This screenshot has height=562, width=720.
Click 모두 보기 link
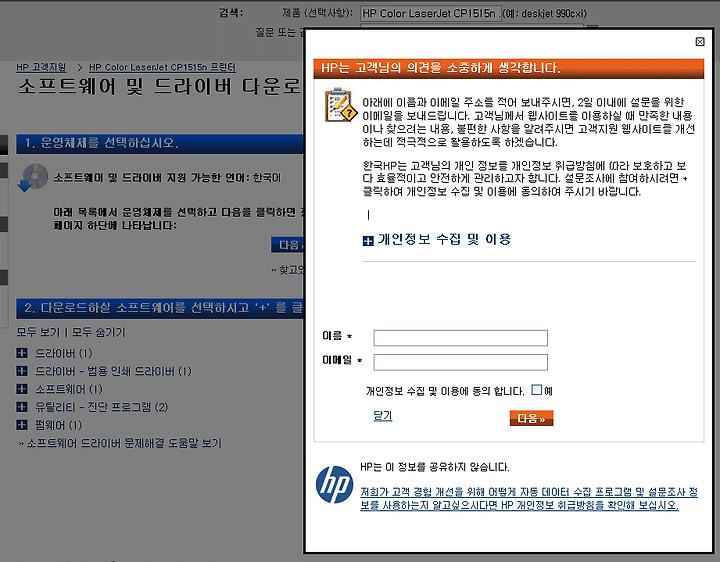point(38,332)
